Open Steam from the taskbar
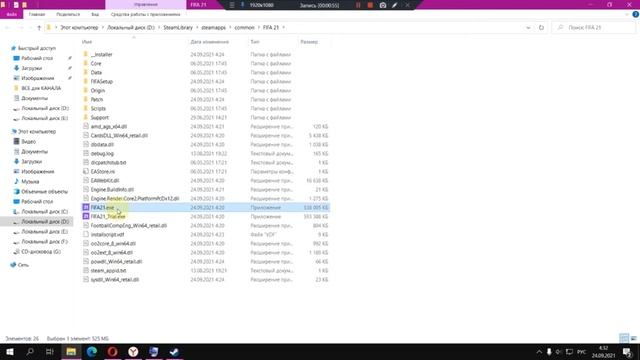Image resolution: width=640 pixels, height=360 pixels. [x=174, y=351]
